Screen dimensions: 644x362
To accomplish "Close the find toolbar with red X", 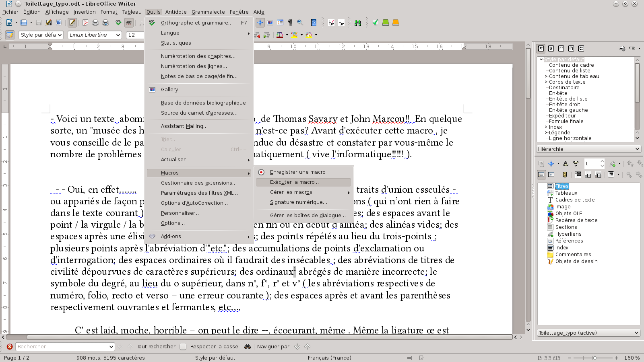I will pos(10,347).
